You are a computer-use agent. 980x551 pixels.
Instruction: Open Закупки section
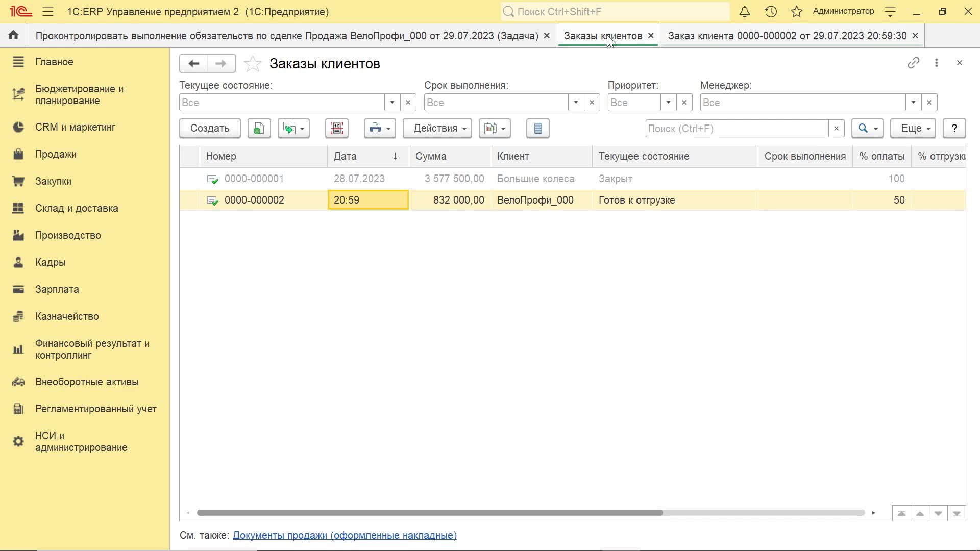[85, 181]
